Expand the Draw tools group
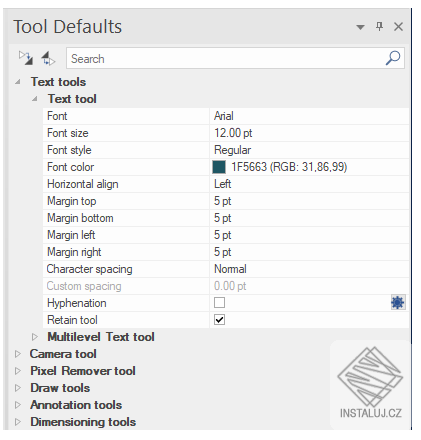The image size is (421, 440). (x=18, y=388)
